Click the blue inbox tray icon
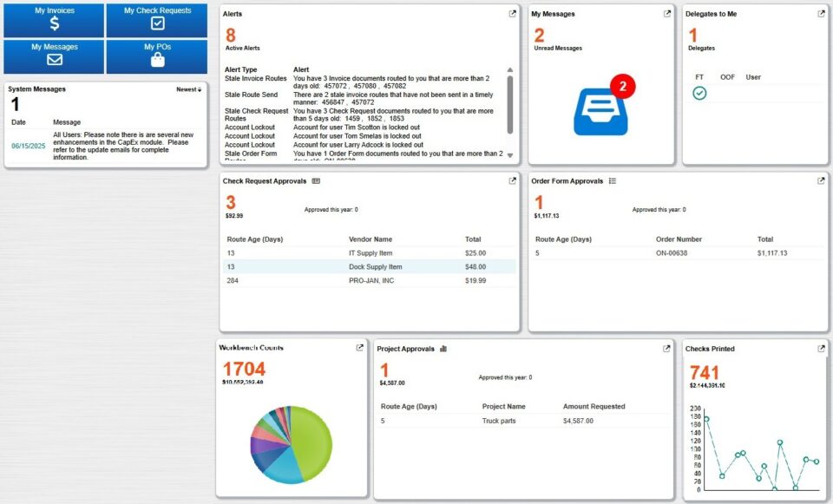833x504 pixels. click(600, 108)
